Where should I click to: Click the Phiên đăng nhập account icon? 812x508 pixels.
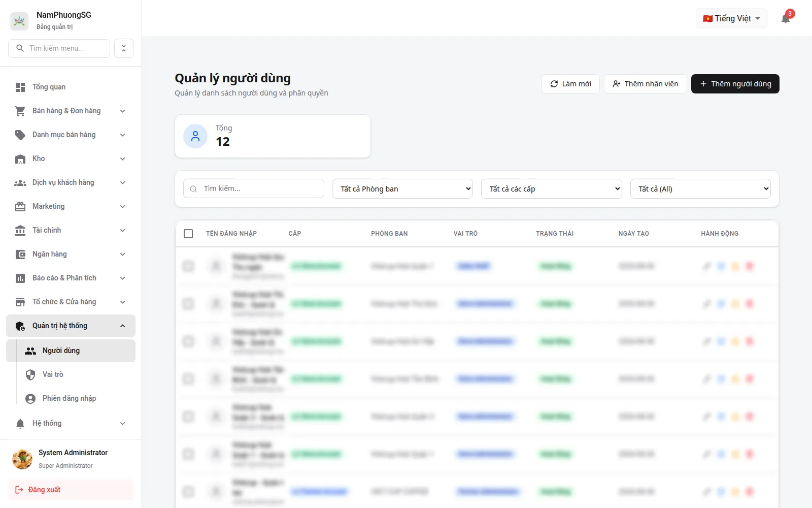(x=30, y=399)
